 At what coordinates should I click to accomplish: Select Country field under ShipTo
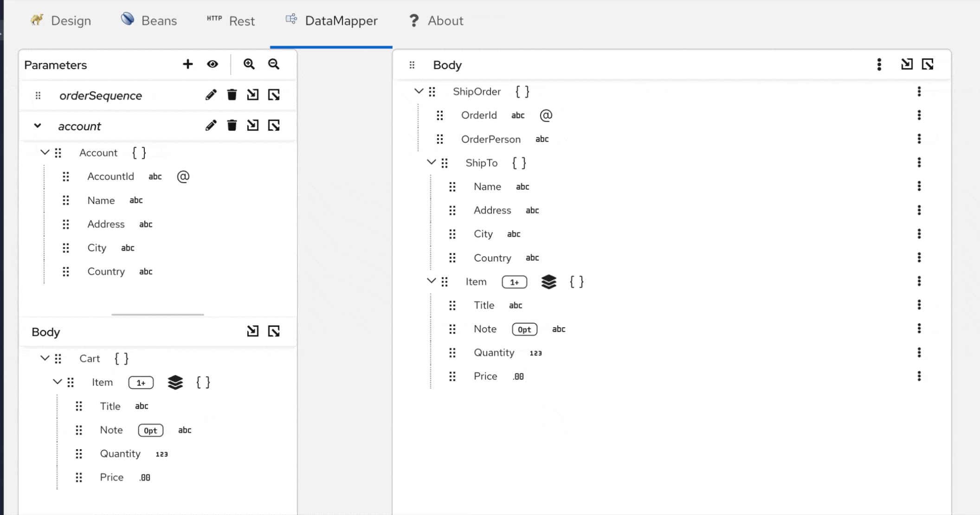(492, 258)
